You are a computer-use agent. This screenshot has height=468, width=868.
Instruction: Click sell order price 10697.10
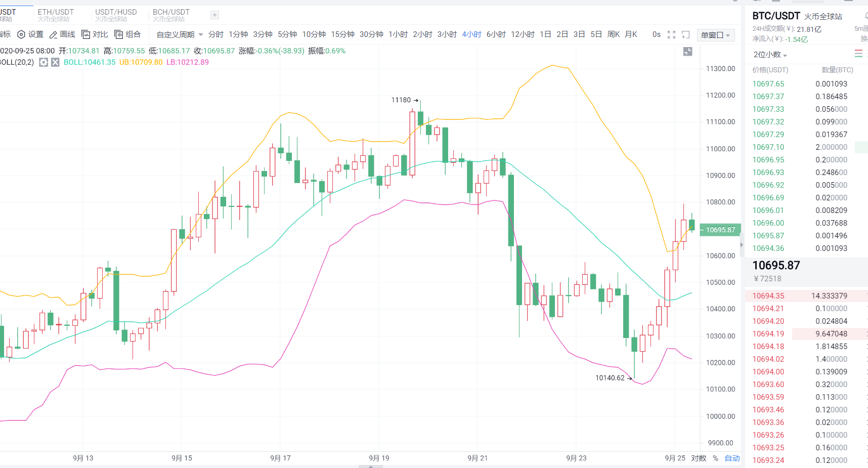[x=768, y=147]
